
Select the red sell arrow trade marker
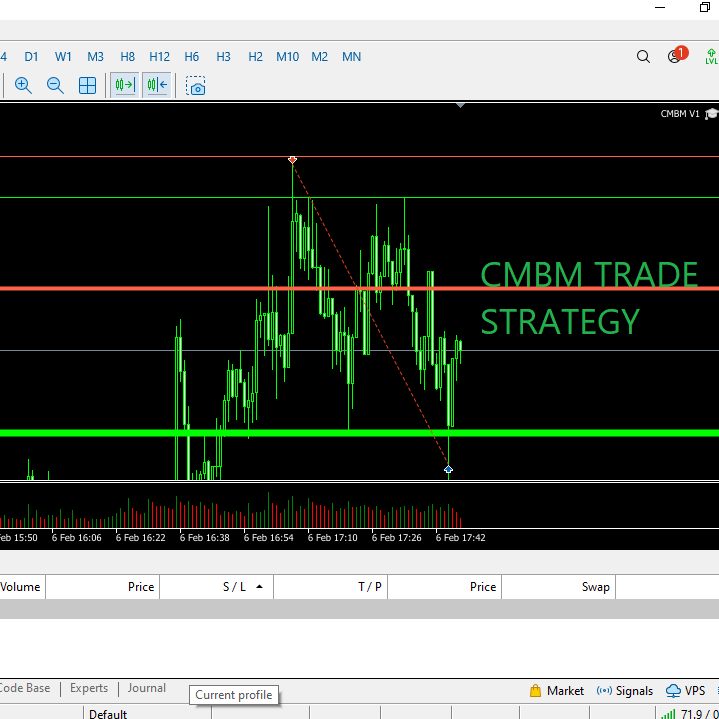pyautogui.click(x=292, y=160)
